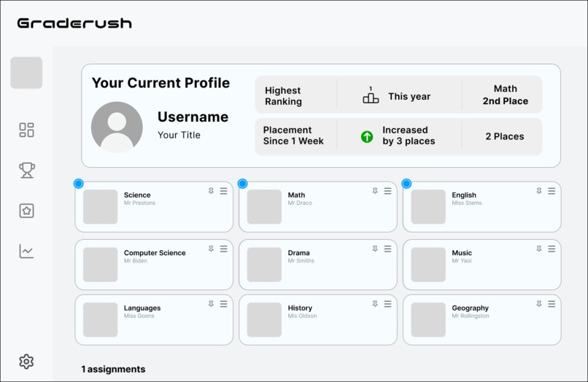Open the Languages subject thumbnail

point(101,320)
